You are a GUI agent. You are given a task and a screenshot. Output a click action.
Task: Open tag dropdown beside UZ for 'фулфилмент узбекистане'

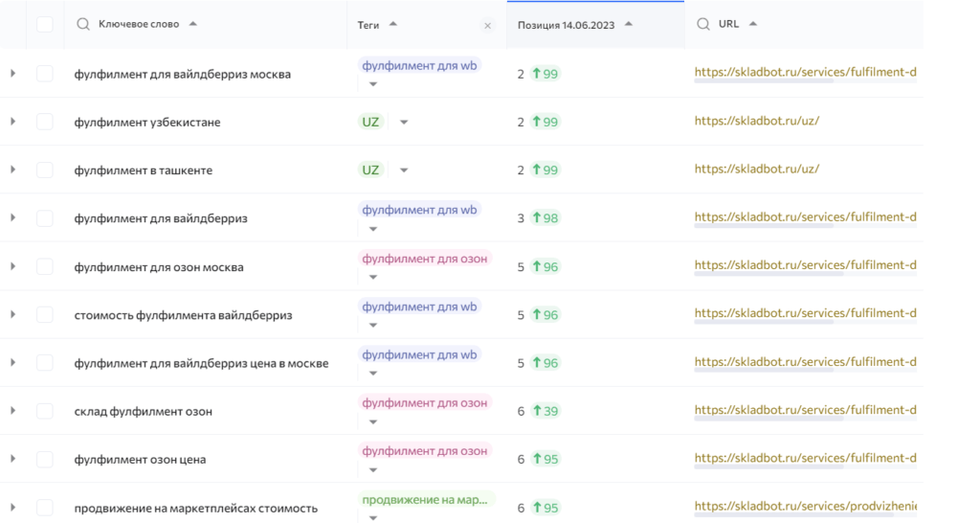pos(403,122)
